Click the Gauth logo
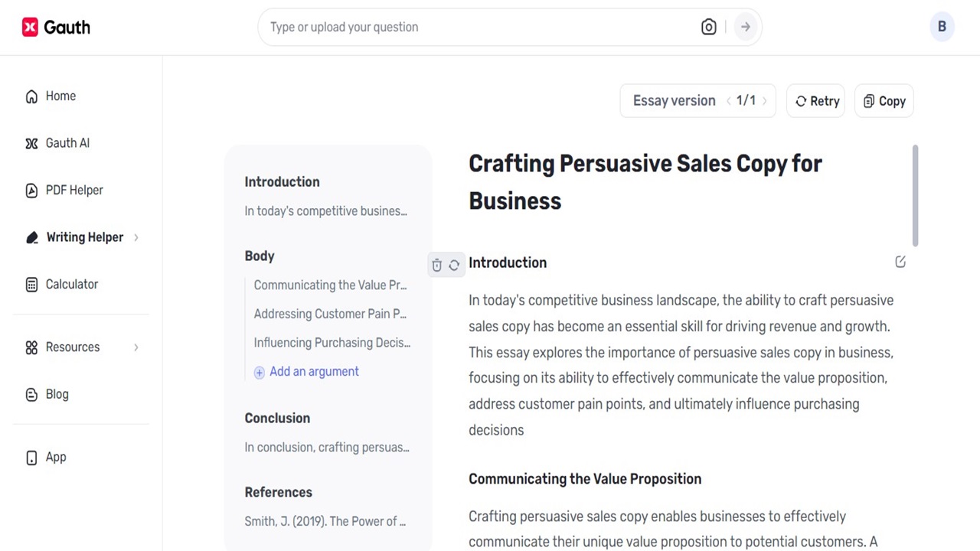The height and width of the screenshot is (551, 980). coord(56,27)
